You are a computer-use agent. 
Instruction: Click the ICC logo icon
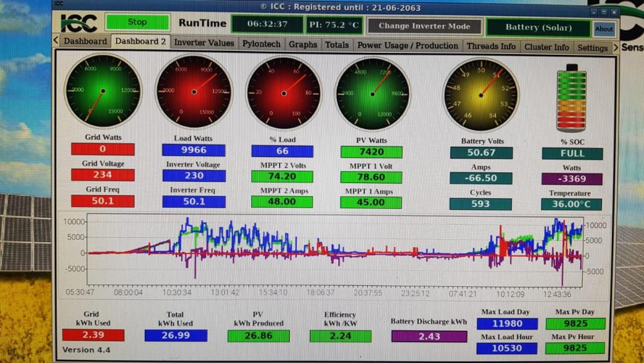click(79, 23)
